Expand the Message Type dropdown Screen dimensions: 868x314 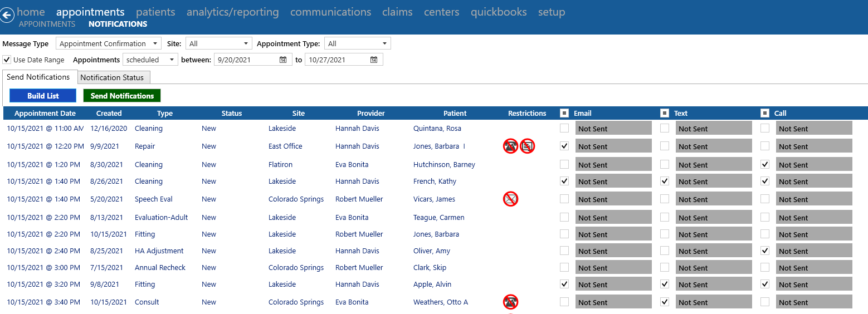[109, 43]
